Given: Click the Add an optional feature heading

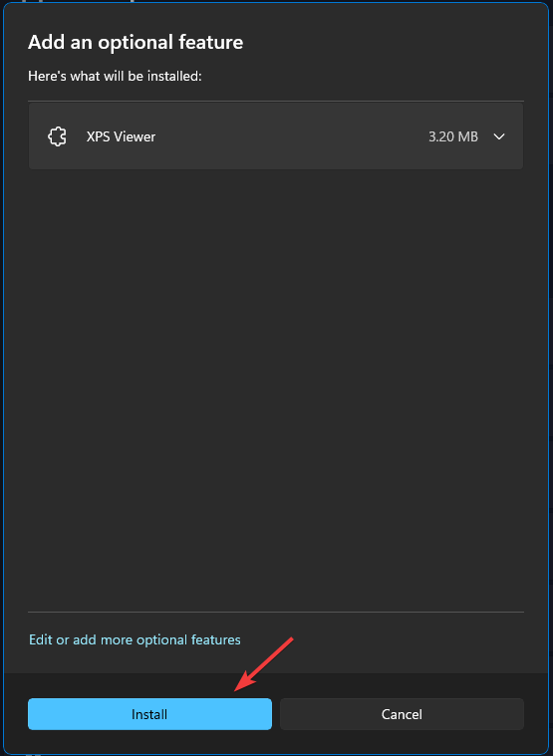Looking at the screenshot, I should coord(136,43).
